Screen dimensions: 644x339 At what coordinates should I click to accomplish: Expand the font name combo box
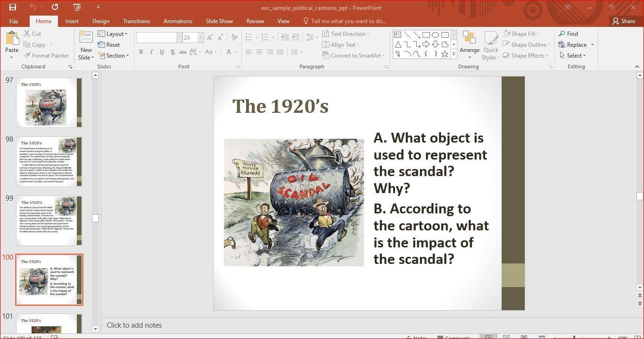[179, 37]
